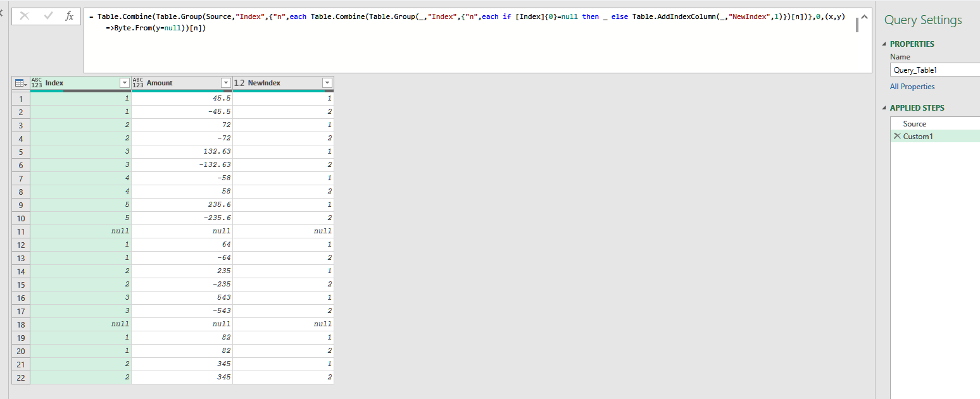Click the Amount cell -45.5
This screenshot has width=980, height=399.
(x=182, y=111)
